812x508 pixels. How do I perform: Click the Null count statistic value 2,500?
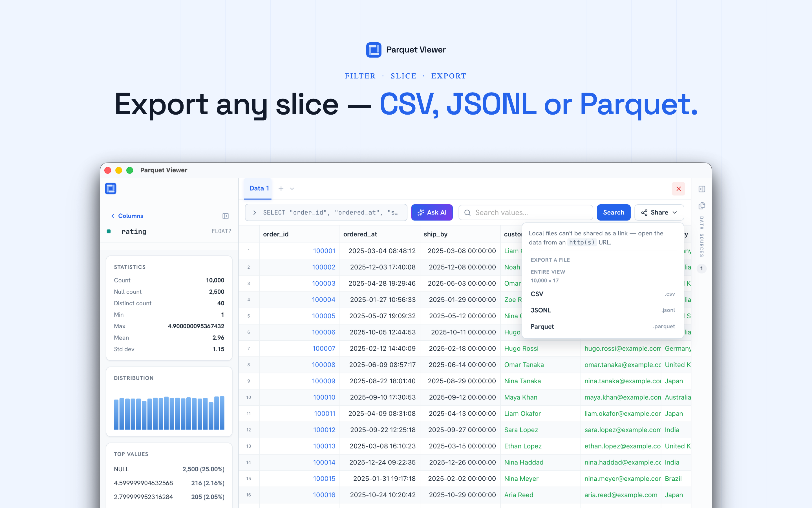click(217, 292)
